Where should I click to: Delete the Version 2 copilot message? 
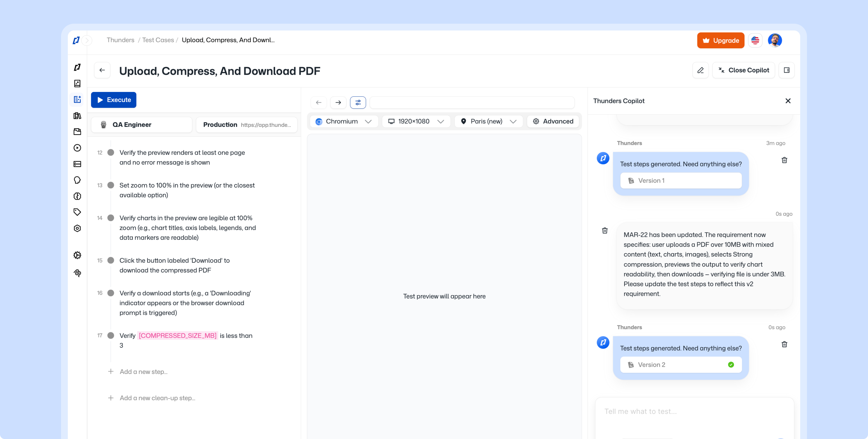[784, 344]
